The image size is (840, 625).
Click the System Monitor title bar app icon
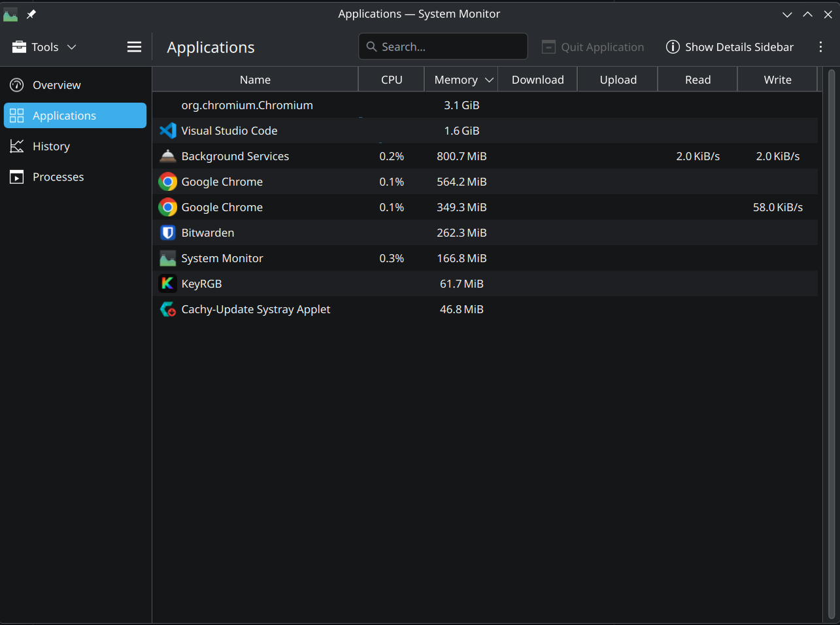tap(10, 14)
